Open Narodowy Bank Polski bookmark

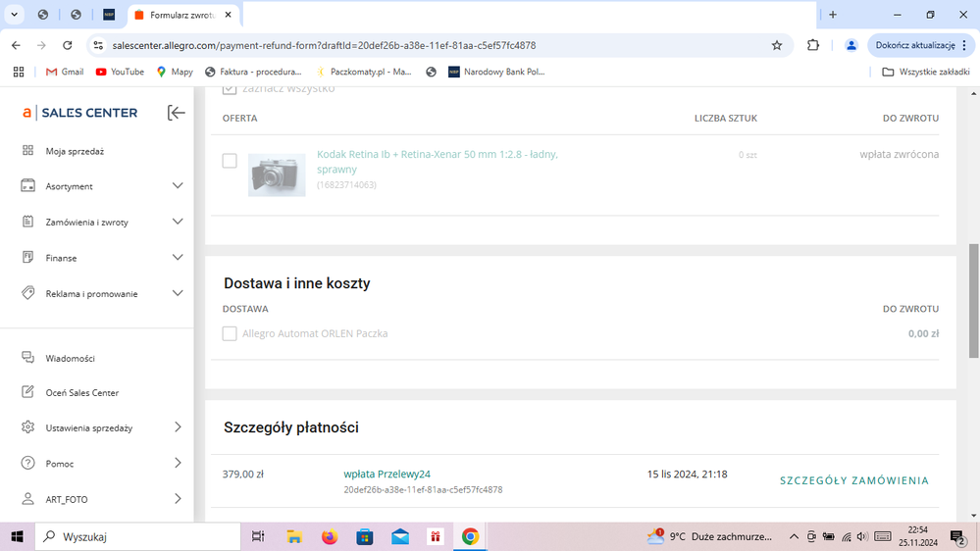coord(497,72)
